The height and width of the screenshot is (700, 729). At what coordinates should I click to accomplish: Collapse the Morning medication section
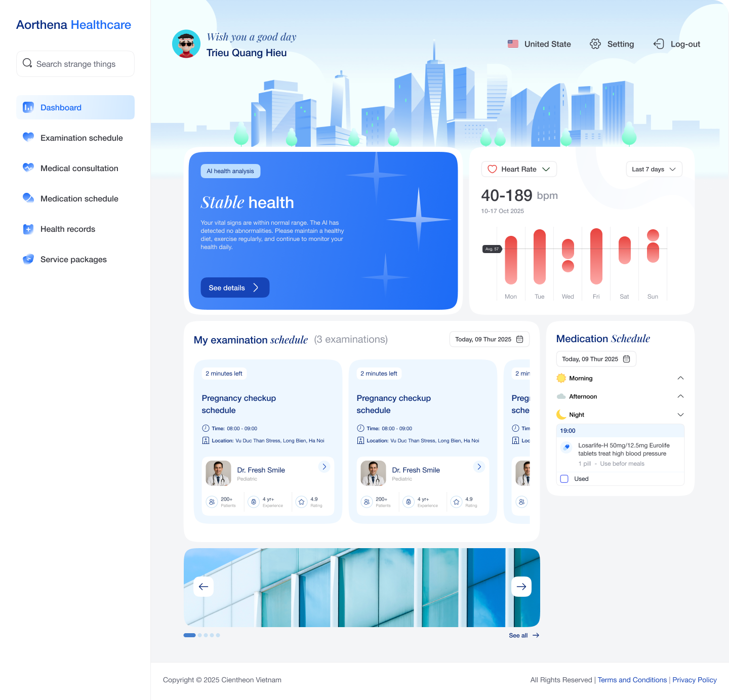click(681, 378)
